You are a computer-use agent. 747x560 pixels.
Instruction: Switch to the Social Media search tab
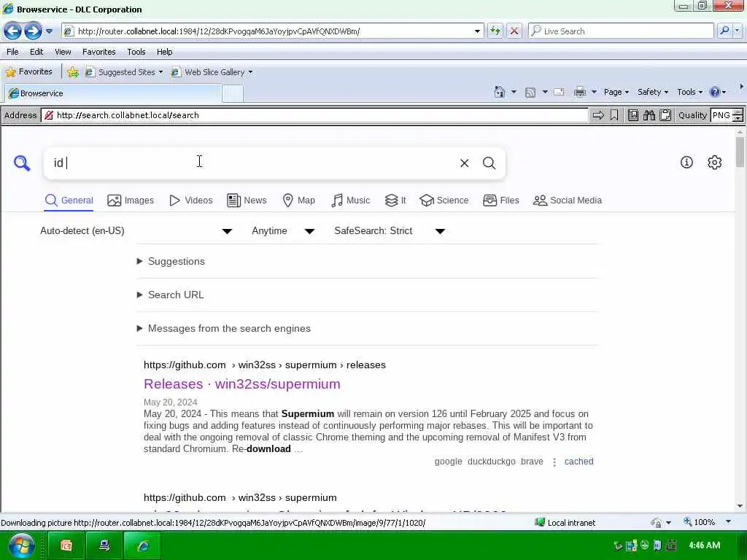coord(568,201)
